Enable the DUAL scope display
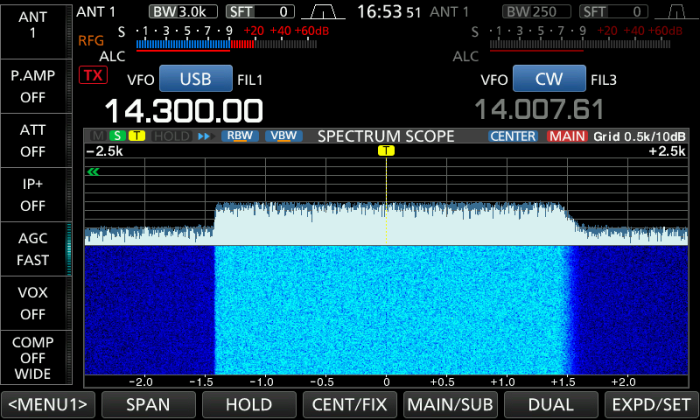This screenshot has height=420, width=700. (551, 405)
